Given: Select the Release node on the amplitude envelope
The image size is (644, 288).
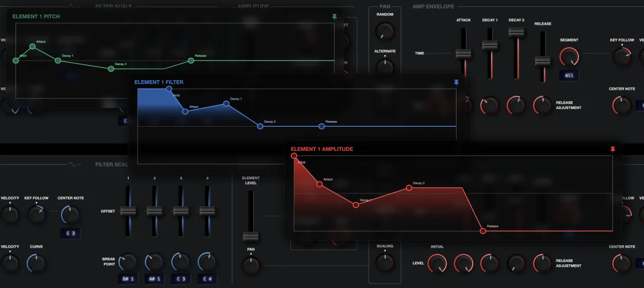Looking at the screenshot, I should [483, 231].
